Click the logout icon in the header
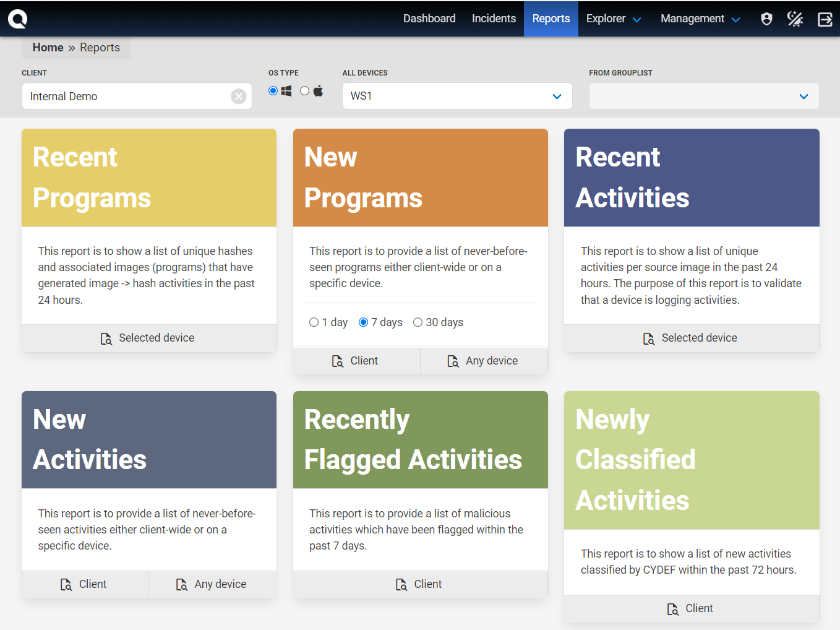The width and height of the screenshot is (840, 630). pyautogui.click(x=825, y=19)
